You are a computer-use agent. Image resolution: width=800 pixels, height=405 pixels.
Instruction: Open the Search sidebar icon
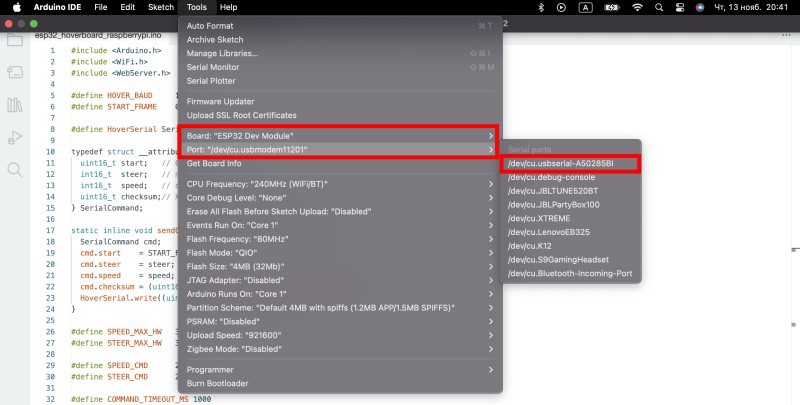(15, 169)
